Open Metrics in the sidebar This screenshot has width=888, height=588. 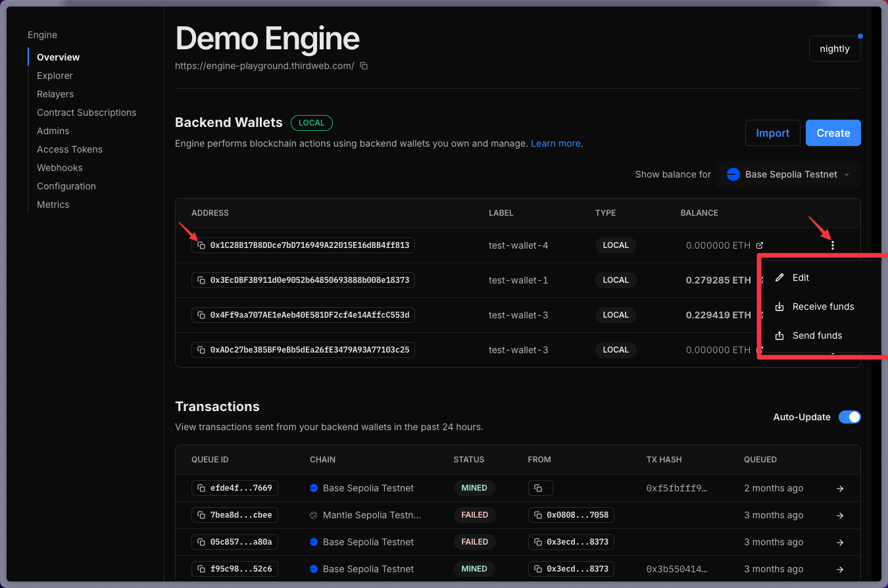coord(53,205)
